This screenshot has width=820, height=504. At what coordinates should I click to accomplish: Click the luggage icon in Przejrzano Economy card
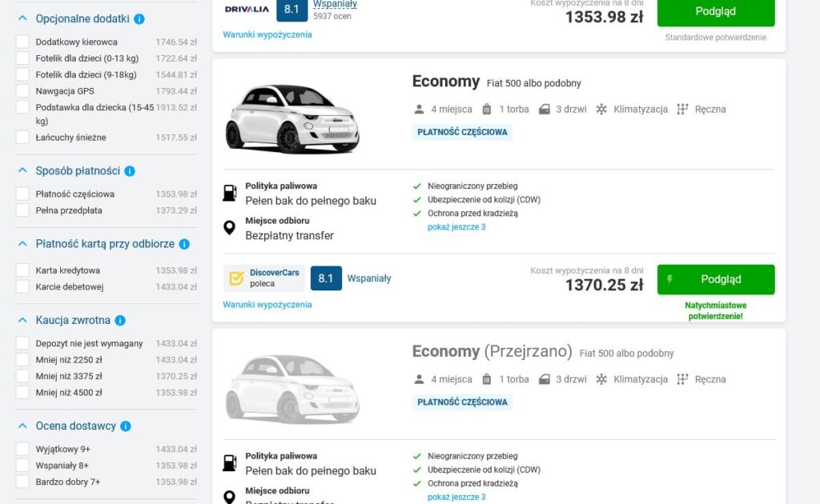coord(486,379)
